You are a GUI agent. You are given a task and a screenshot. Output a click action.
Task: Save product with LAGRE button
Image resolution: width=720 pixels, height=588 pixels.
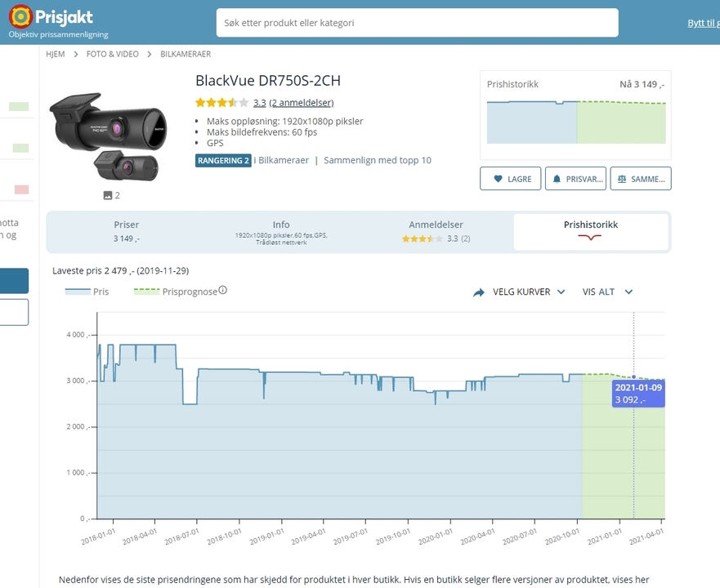point(510,179)
